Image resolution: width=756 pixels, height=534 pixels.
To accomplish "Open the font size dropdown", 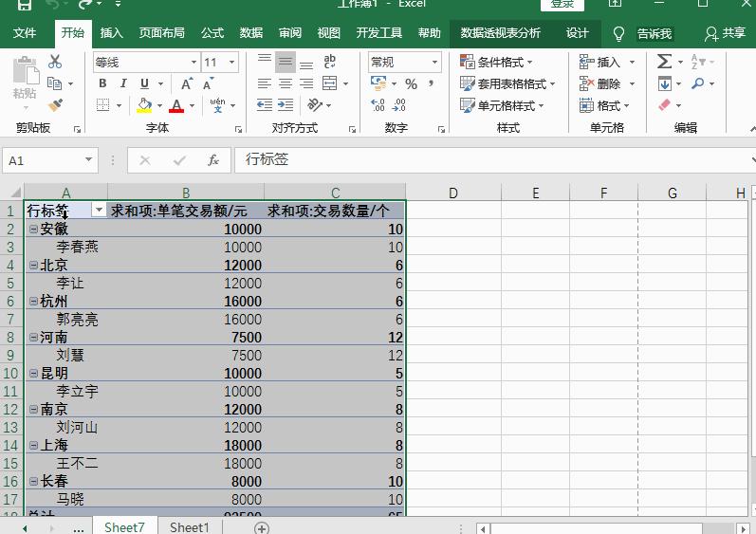I will (233, 63).
